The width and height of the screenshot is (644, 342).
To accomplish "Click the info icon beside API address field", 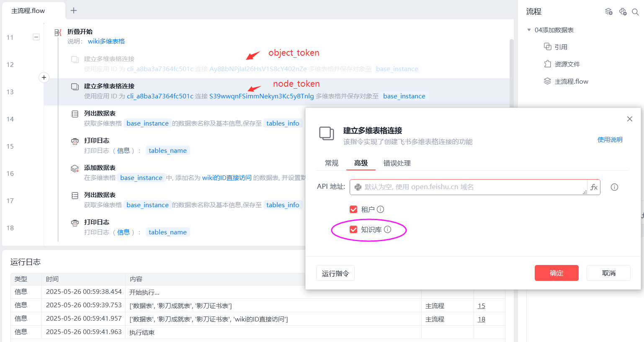I will (x=614, y=187).
